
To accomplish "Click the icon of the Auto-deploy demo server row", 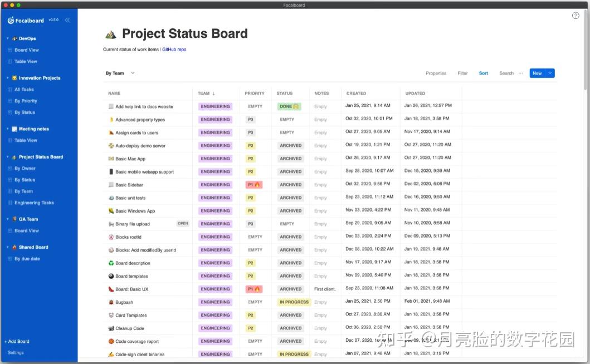I will (x=111, y=145).
